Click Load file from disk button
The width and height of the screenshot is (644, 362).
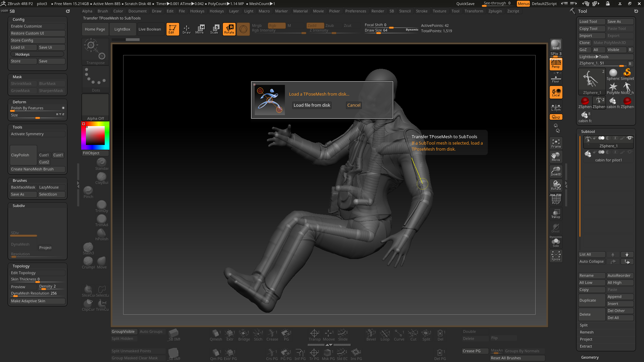pyautogui.click(x=312, y=105)
